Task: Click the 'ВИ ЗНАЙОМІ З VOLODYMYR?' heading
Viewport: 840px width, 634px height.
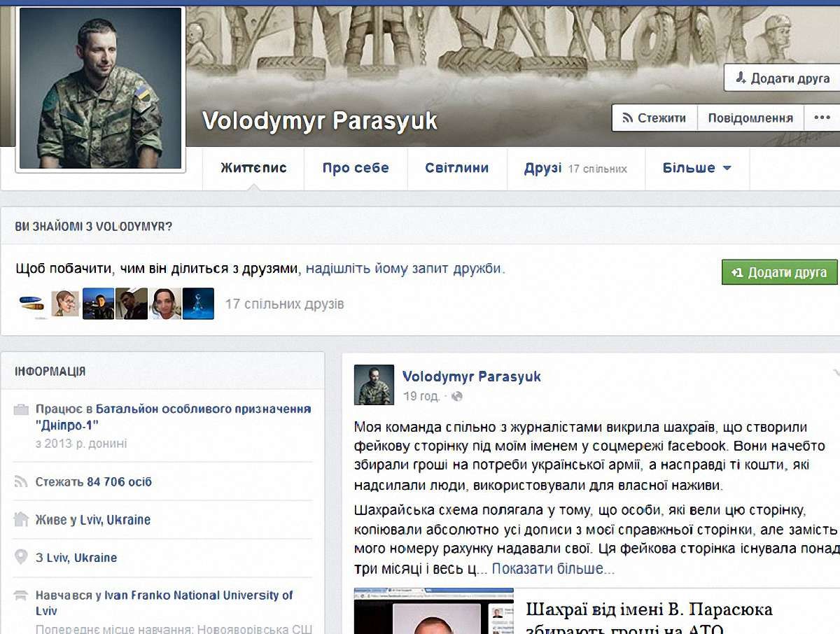Action: (94, 227)
